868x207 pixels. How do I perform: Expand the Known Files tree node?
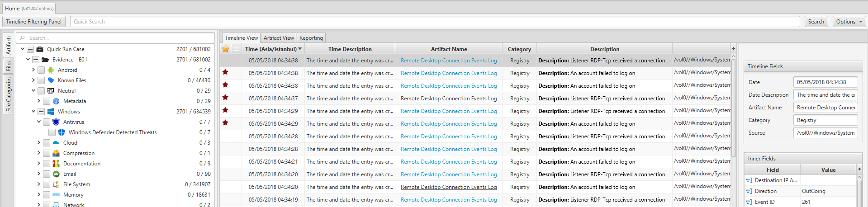(33, 80)
